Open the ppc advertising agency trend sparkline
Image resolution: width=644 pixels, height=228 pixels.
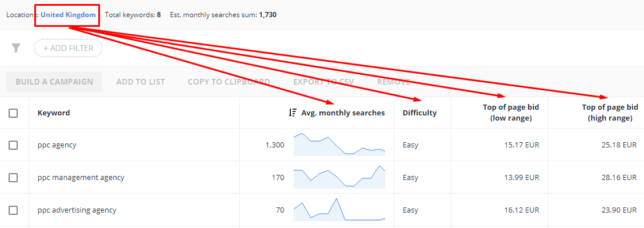tap(339, 210)
